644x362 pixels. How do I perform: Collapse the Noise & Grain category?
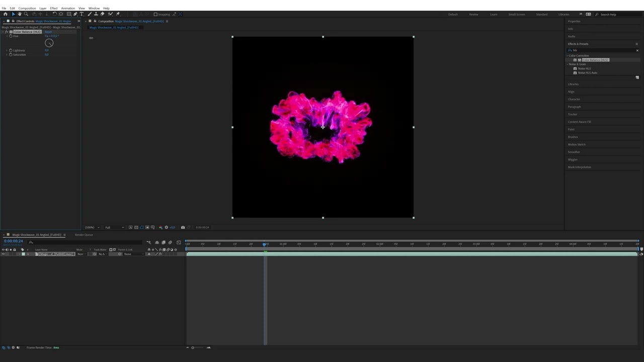[568, 64]
